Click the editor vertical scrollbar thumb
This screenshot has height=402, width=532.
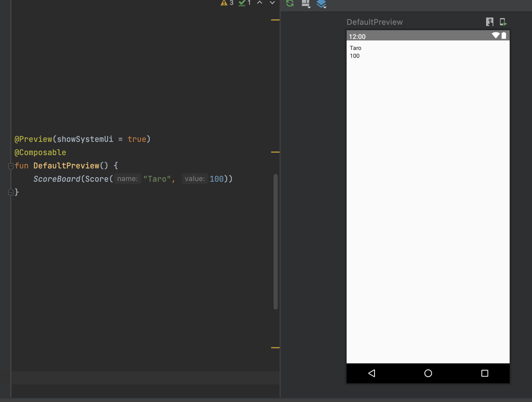coord(276,242)
